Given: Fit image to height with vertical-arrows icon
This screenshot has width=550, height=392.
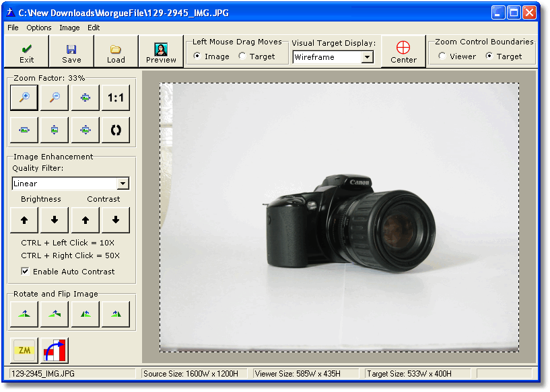Looking at the screenshot, I should 55,130.
